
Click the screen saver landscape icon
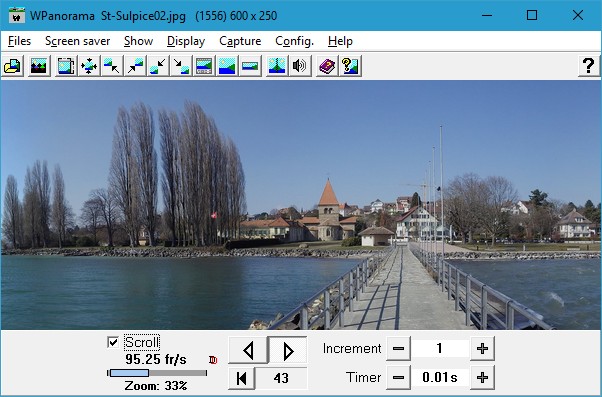tap(39, 66)
